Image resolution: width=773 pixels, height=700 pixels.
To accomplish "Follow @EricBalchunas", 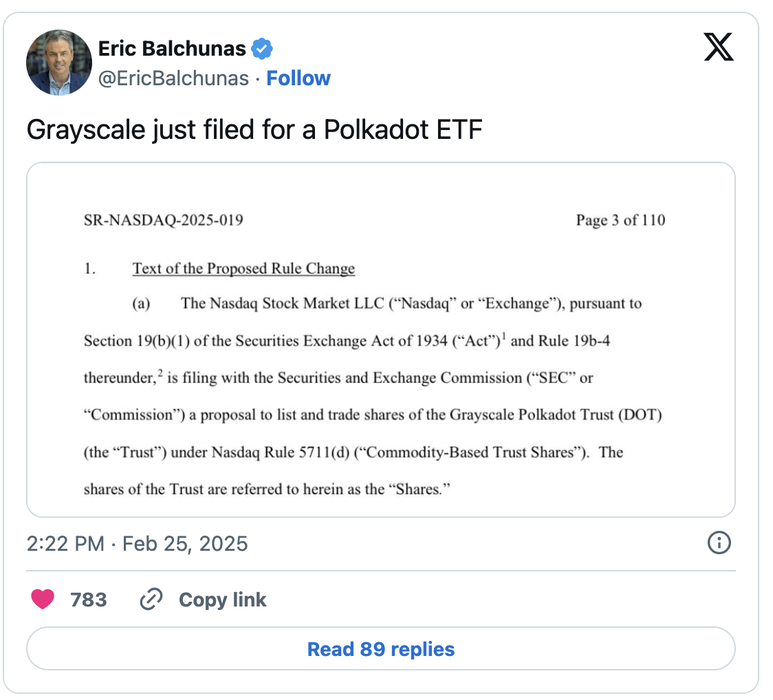I will pyautogui.click(x=298, y=78).
